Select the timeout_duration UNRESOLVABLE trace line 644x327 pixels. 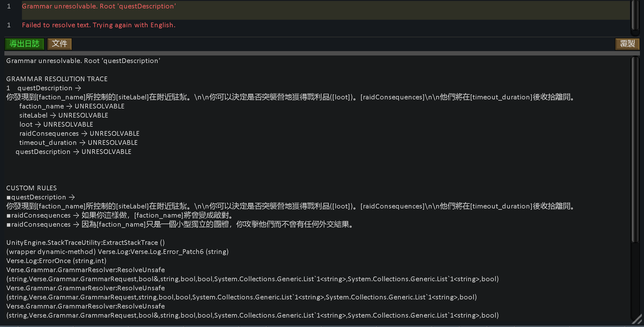[78, 142]
